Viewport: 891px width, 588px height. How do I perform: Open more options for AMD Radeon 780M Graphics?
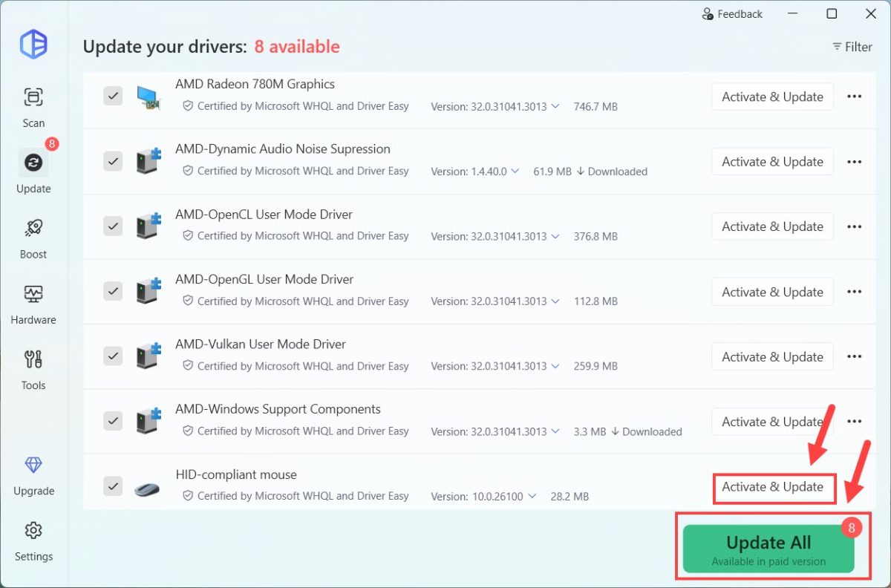(855, 97)
